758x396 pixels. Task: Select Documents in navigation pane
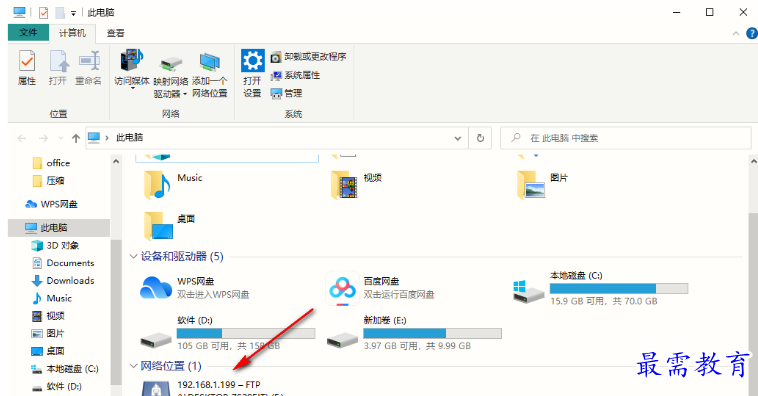[63, 263]
